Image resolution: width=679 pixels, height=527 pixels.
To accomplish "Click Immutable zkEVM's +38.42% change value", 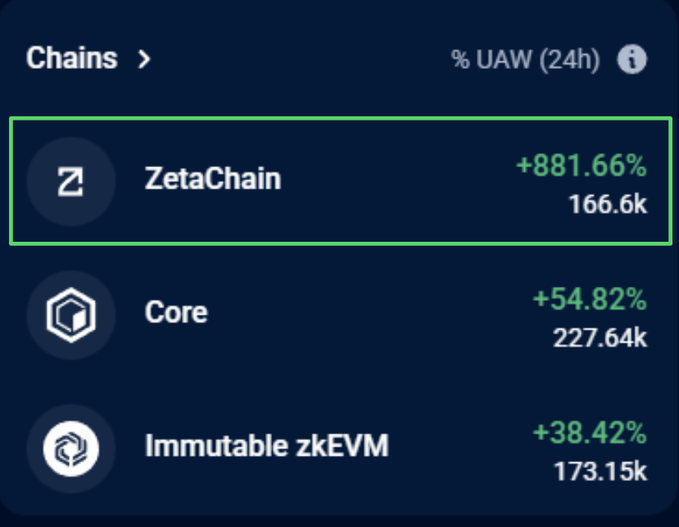I will point(589,431).
